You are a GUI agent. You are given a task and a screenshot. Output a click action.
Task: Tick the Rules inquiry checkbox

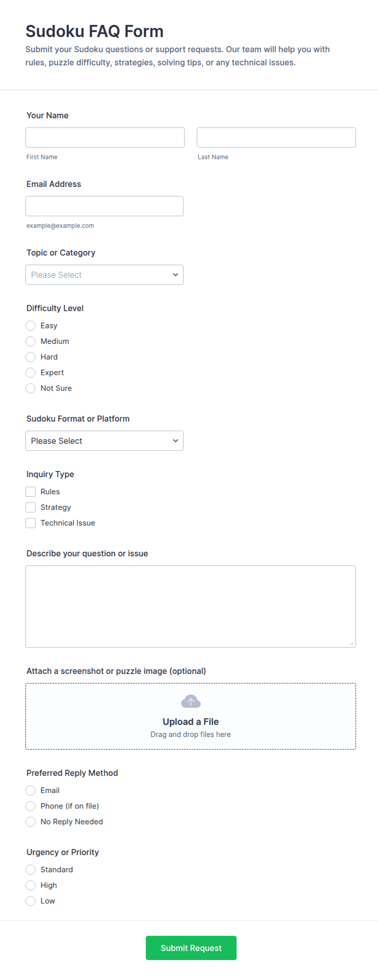click(30, 492)
